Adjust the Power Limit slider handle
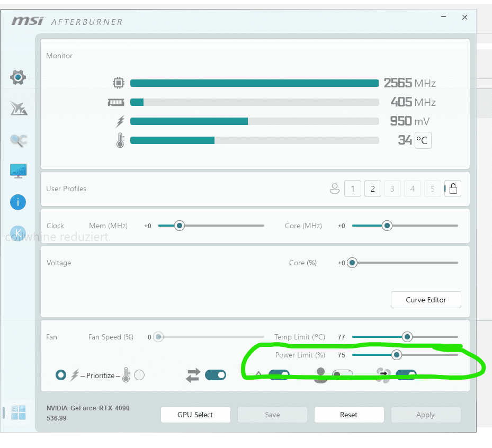 pos(397,355)
